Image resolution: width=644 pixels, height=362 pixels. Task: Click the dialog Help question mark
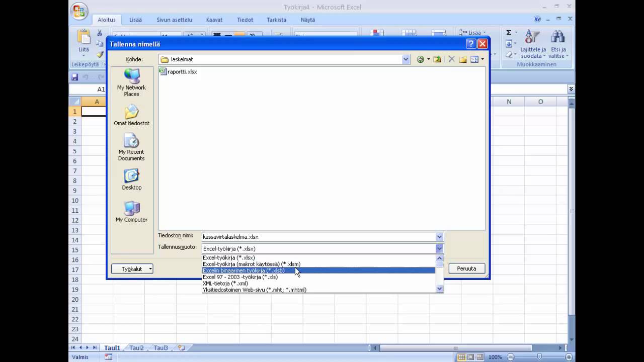tap(471, 44)
